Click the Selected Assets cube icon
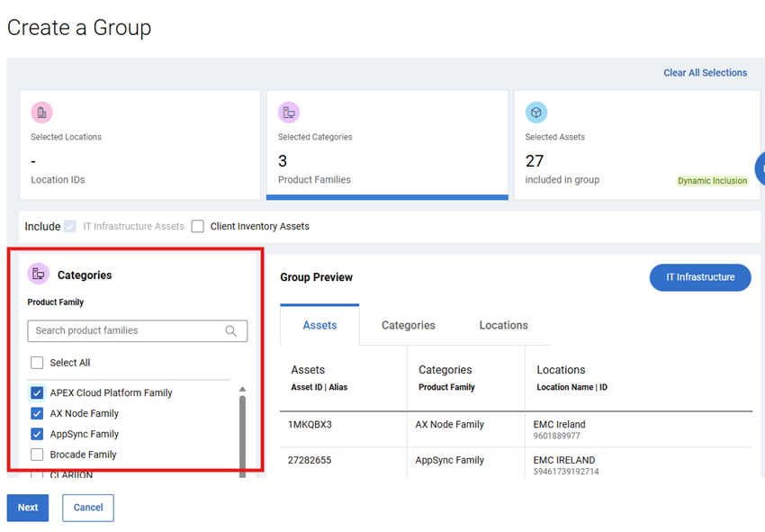765x532 pixels. click(x=536, y=113)
